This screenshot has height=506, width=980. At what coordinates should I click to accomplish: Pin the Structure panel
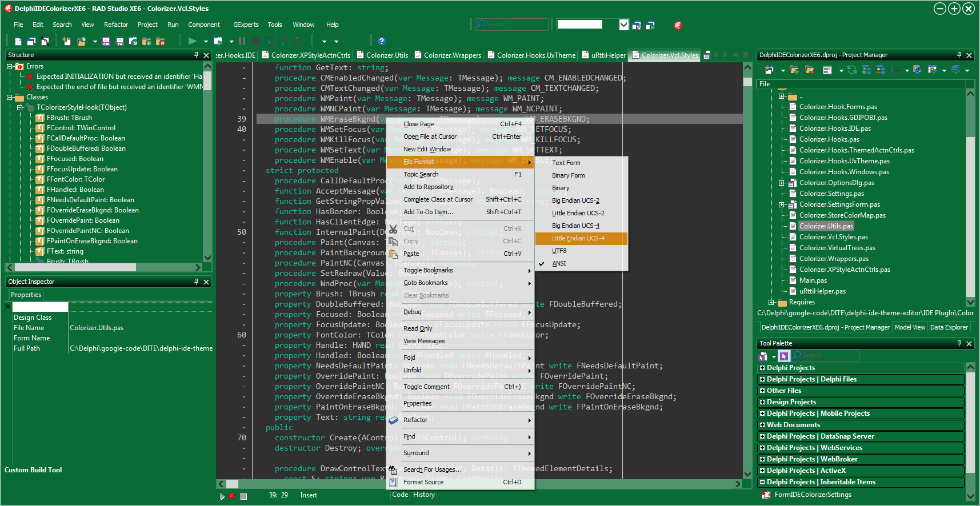(x=196, y=55)
